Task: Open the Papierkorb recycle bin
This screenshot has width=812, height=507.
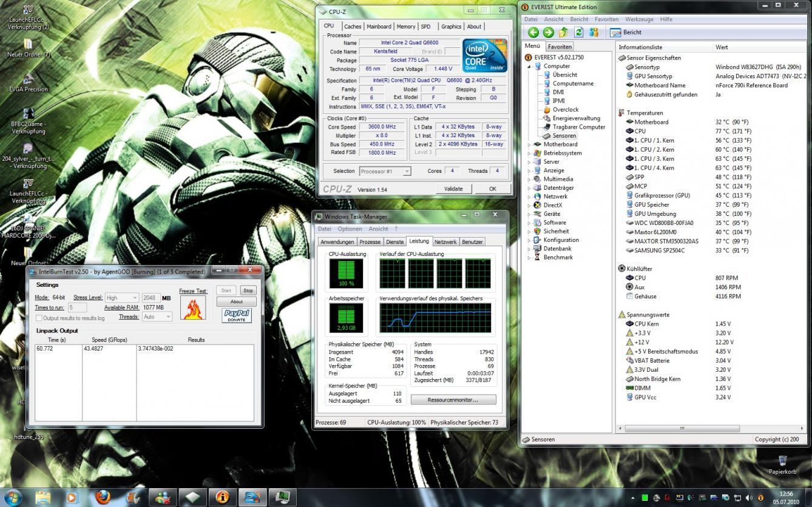Action: [782, 465]
